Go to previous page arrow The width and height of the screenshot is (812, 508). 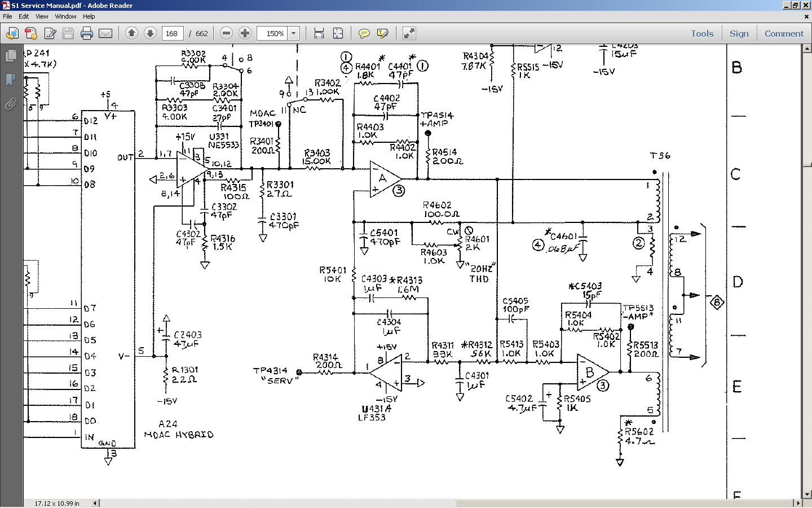click(131, 33)
